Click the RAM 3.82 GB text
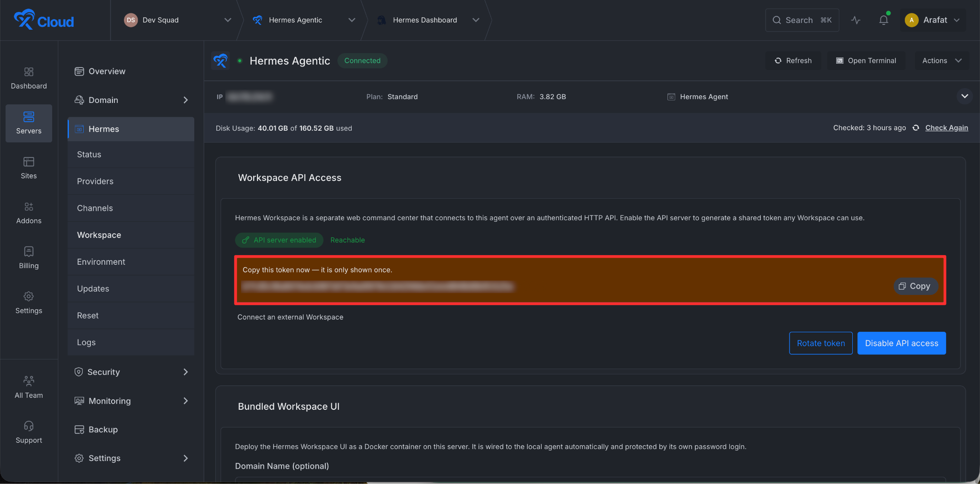 pos(541,97)
